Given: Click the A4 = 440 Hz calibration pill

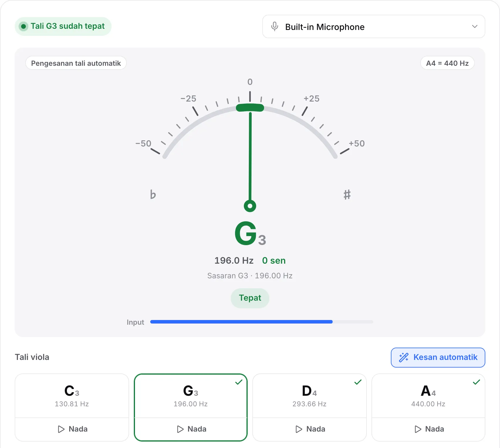Looking at the screenshot, I should 447,63.
